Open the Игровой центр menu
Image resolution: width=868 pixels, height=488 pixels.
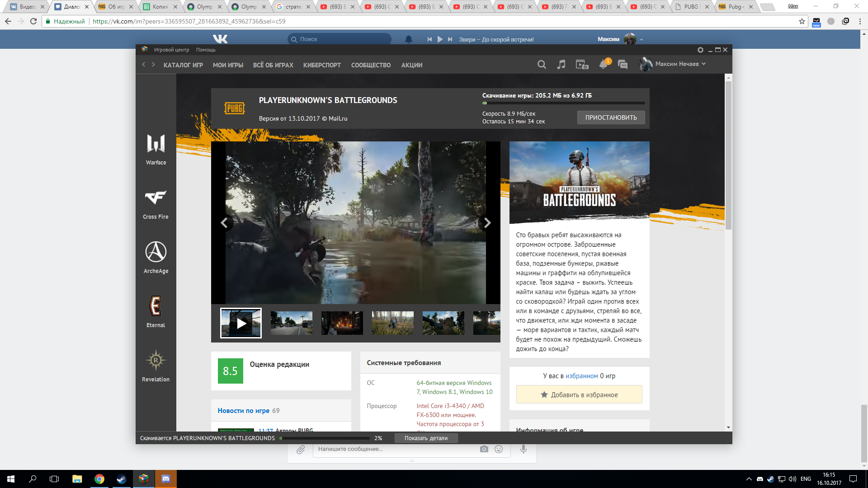point(171,50)
